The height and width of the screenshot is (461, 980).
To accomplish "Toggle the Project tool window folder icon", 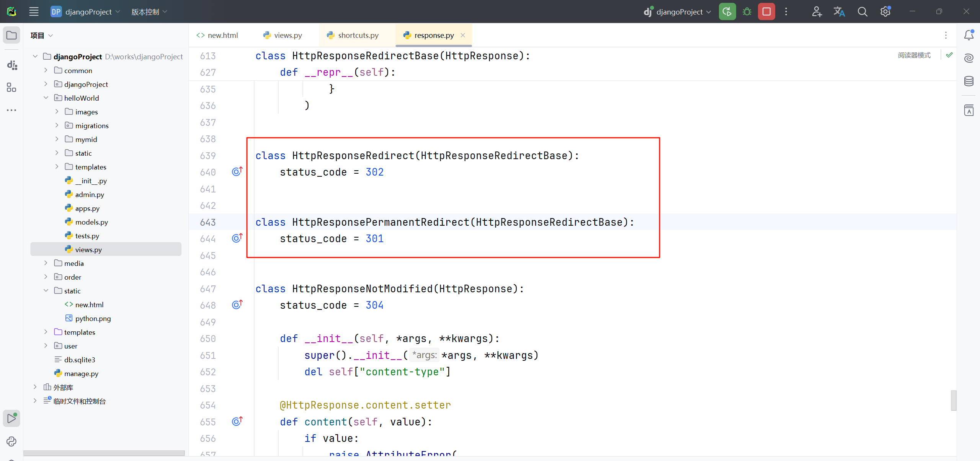I will (11, 35).
